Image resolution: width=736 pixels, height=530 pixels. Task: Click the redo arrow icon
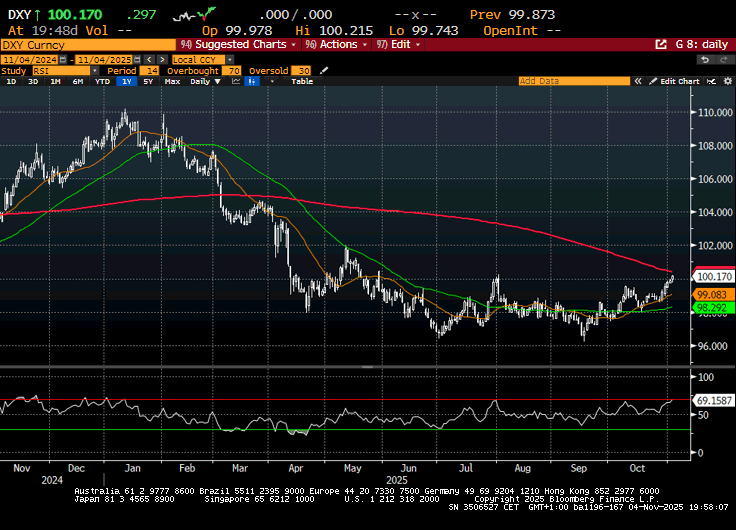point(722,60)
